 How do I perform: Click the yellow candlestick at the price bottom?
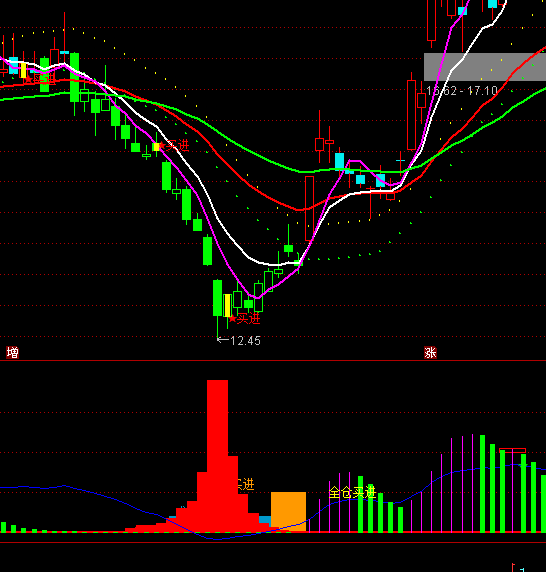tap(228, 305)
